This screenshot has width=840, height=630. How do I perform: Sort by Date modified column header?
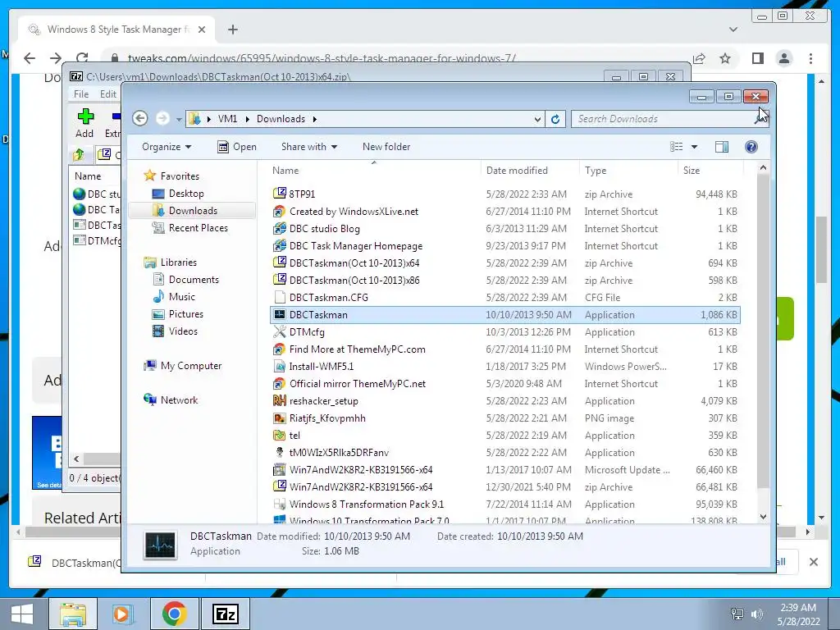tap(517, 171)
